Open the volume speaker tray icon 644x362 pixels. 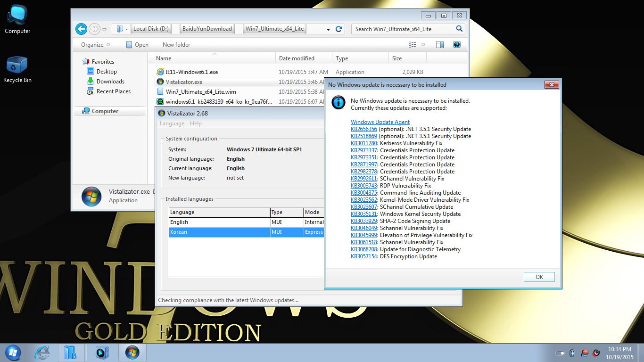[596, 353]
